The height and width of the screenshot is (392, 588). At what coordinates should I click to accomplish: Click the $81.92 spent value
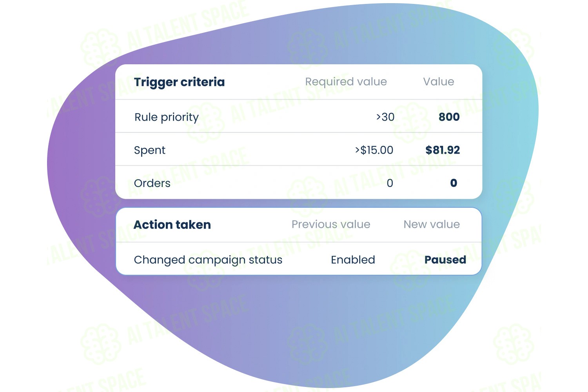(x=443, y=150)
